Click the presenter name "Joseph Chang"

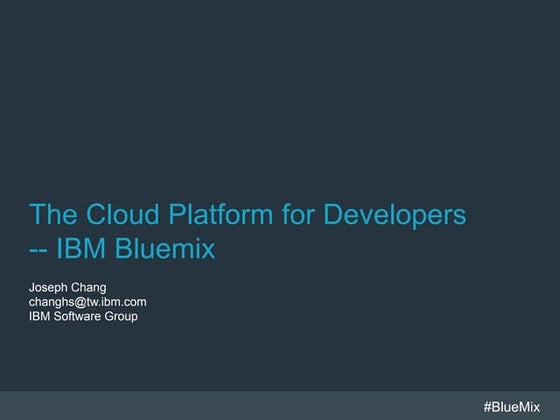(68, 288)
